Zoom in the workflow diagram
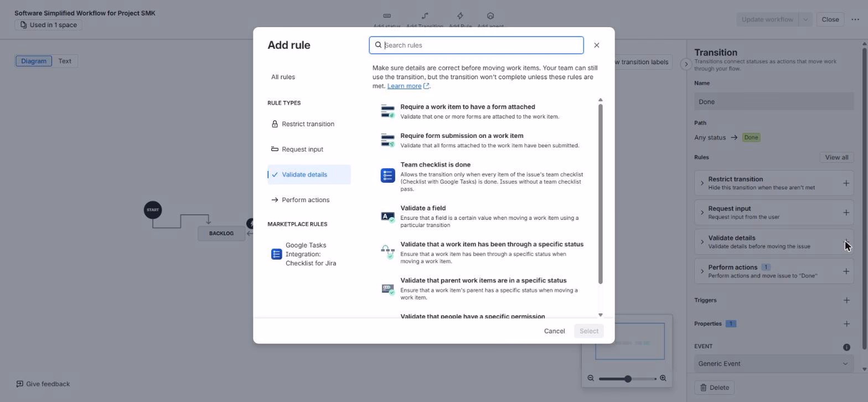Screen dimensions: 868x402 point(663,379)
